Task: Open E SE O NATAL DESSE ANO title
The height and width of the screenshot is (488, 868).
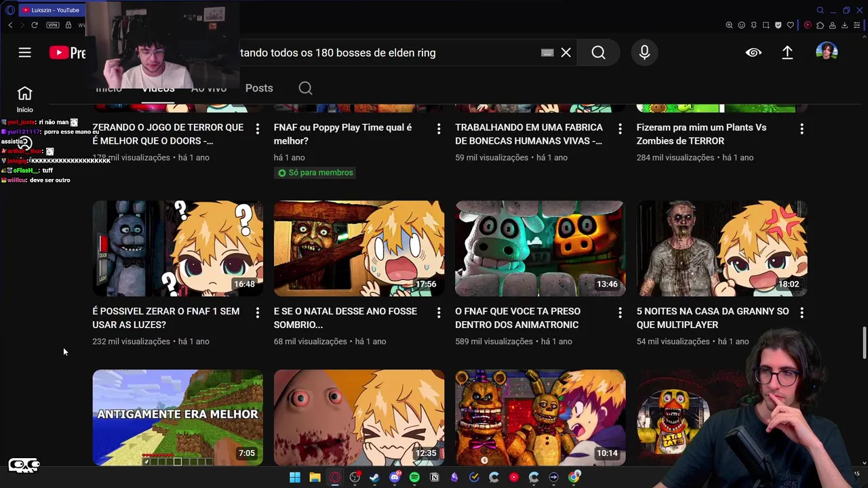Action: tap(345, 318)
